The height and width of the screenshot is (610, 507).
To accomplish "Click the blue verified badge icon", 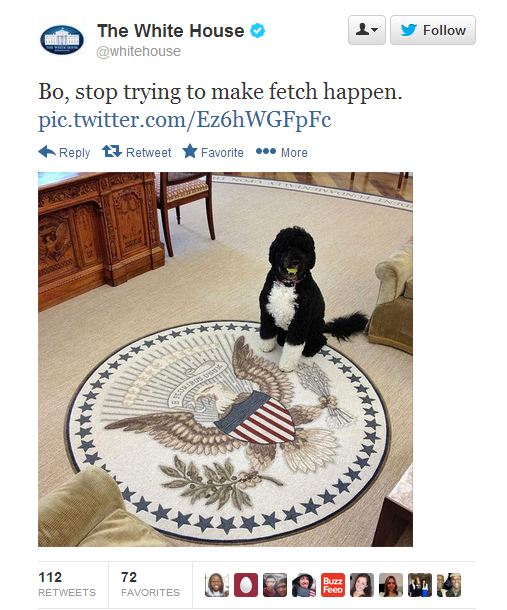I will point(257,30).
